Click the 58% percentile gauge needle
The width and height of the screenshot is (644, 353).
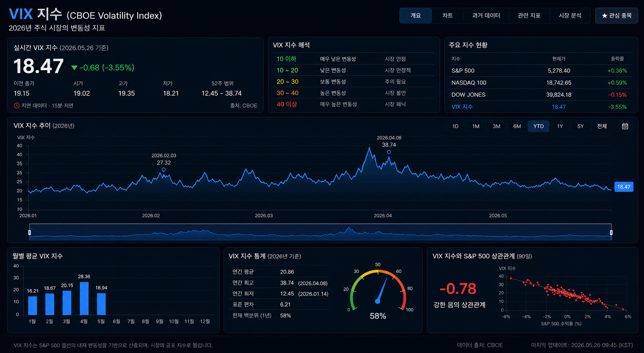pos(382,290)
